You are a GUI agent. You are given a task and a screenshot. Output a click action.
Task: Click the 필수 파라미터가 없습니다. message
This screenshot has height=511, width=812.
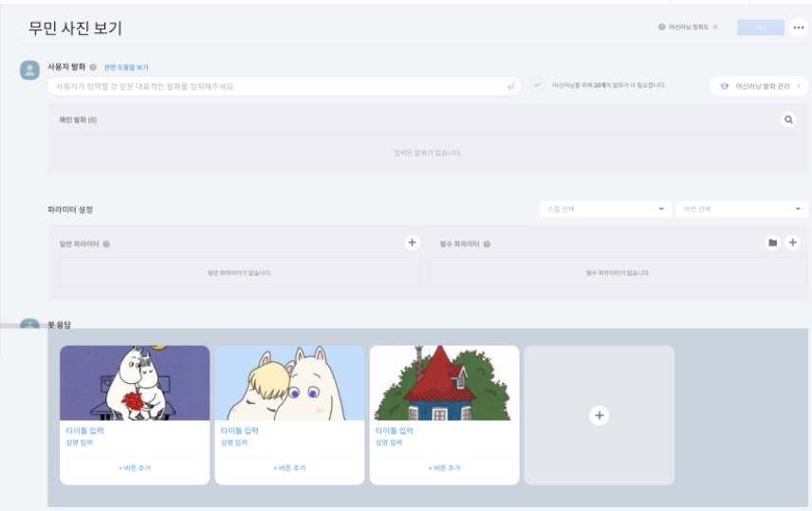618,273
